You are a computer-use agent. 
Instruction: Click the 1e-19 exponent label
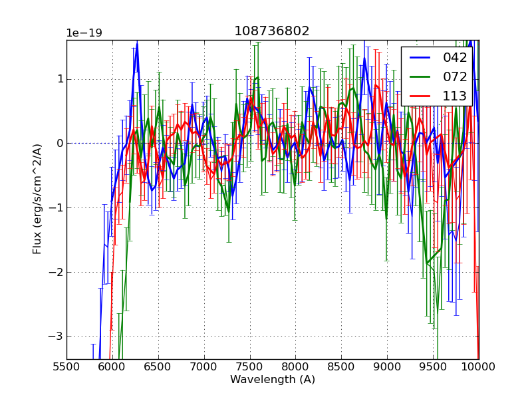(x=84, y=33)
